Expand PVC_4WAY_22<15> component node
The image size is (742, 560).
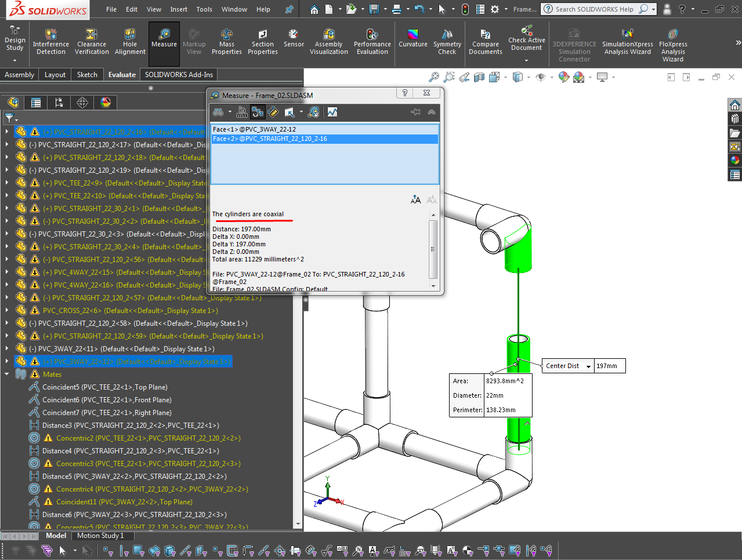click(7, 272)
